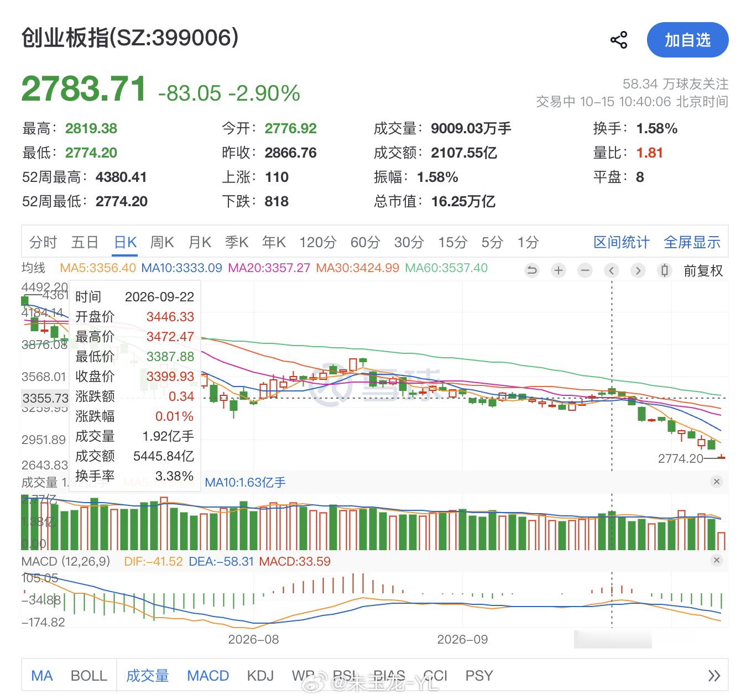This screenshot has height=700, width=741.
Task: Toggle the BOLL indicator
Action: click(x=89, y=676)
